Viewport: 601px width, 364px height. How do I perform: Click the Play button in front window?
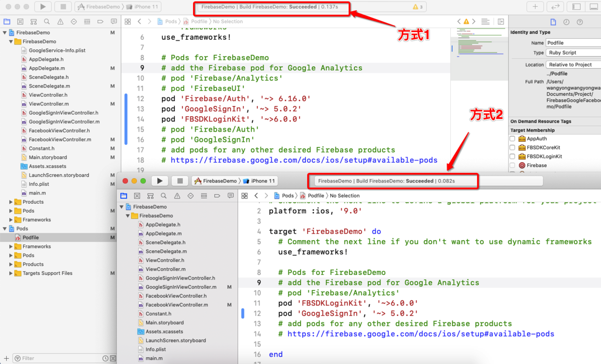coord(159,181)
